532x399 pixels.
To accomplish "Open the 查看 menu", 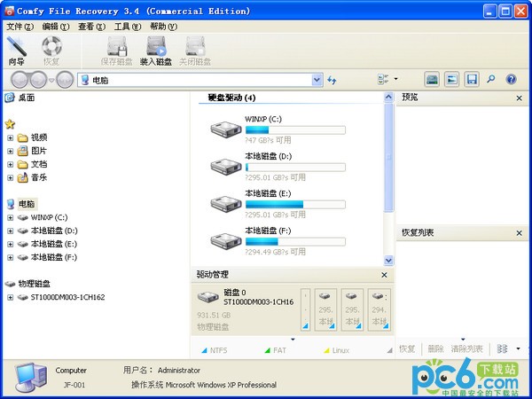I will 91,27.
